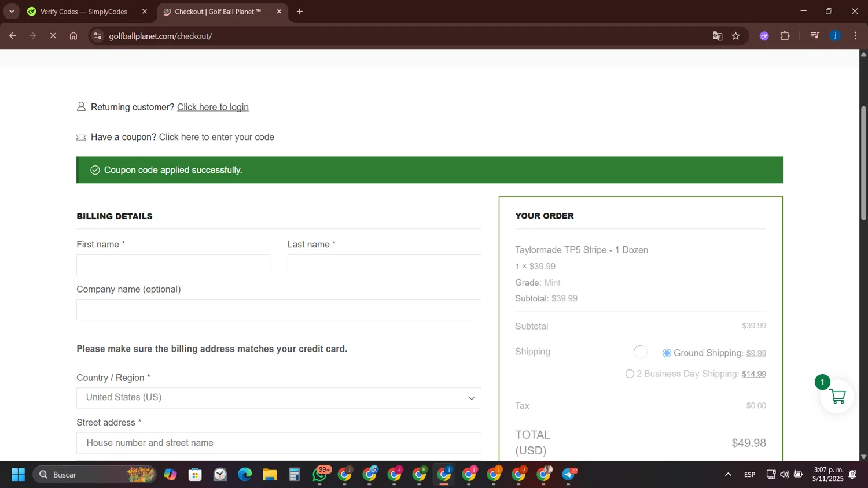The height and width of the screenshot is (488, 868).
Task: Open a new browser tab
Action: click(300, 12)
